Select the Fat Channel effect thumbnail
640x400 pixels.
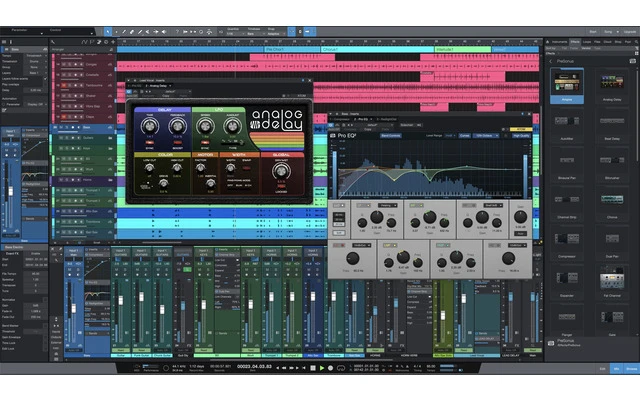(x=612, y=282)
